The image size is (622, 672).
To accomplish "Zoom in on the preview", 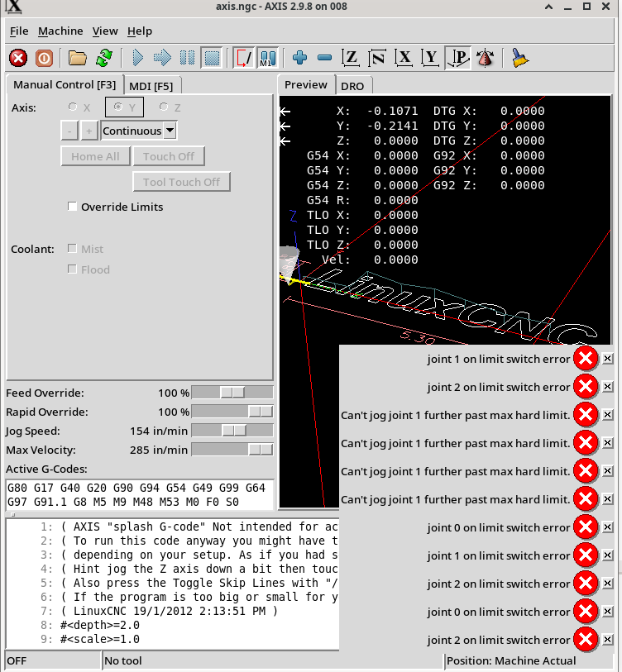I will tap(299, 58).
